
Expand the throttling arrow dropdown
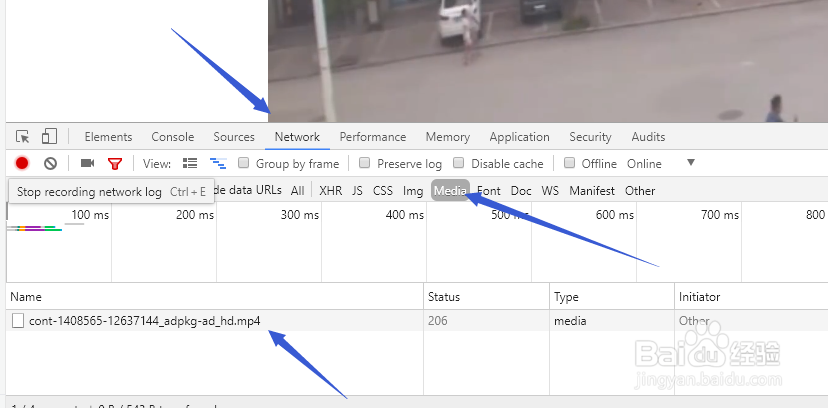(691, 163)
